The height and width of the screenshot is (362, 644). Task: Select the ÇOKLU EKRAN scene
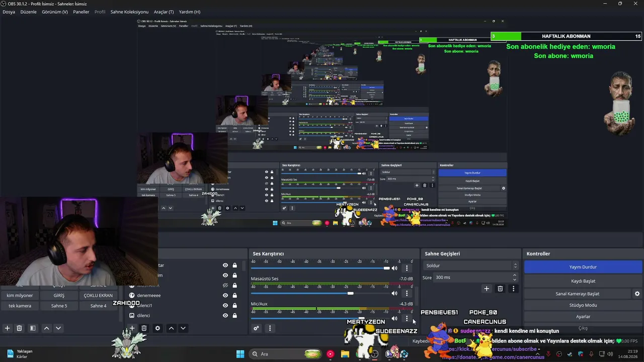(x=98, y=296)
